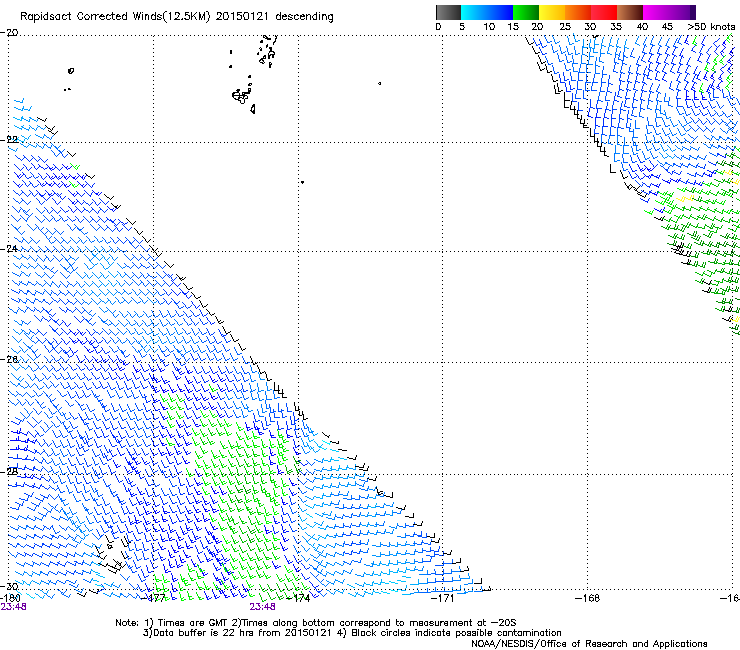Click the small island outline left of longitude -177 near -20.7
740x650 pixels.
(71, 71)
